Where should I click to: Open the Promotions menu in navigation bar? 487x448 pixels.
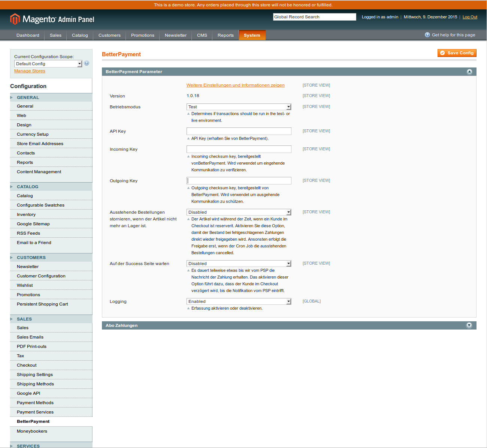click(142, 35)
